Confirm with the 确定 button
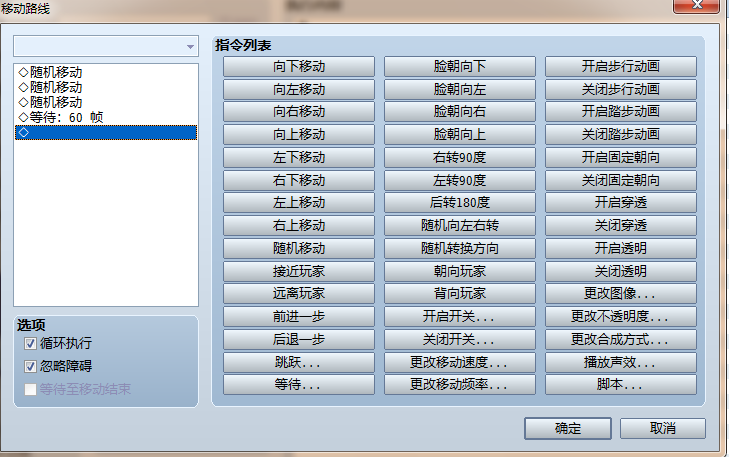The image size is (729, 457). pos(568,428)
